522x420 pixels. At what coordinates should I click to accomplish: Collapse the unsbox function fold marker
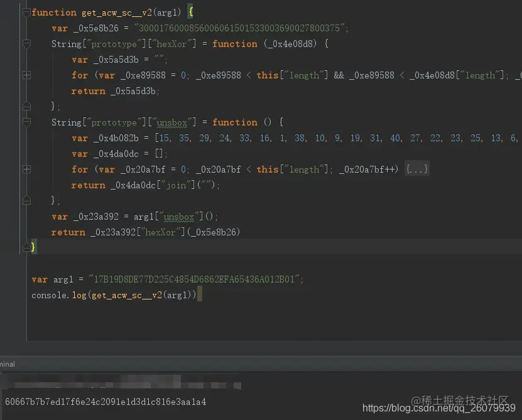click(x=26, y=122)
